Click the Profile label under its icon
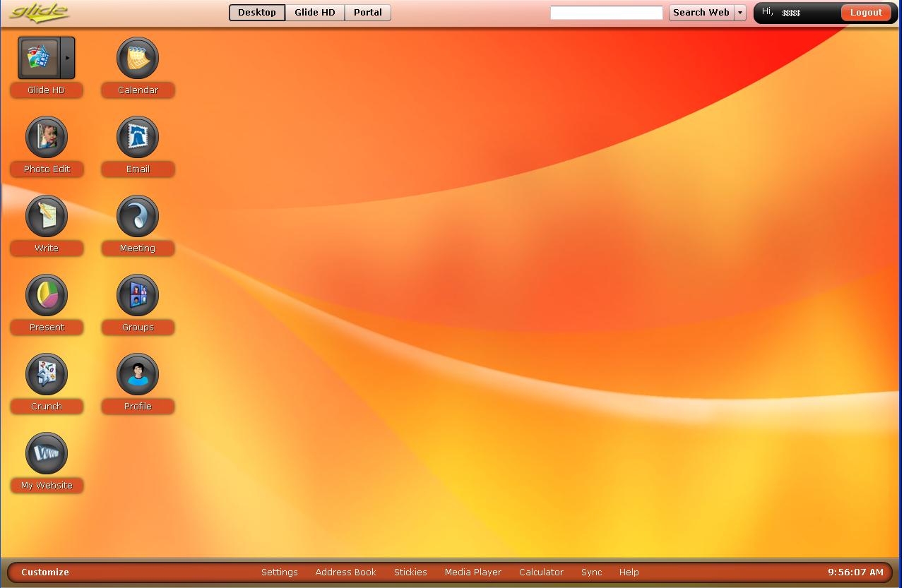This screenshot has height=588, width=904. click(x=138, y=407)
